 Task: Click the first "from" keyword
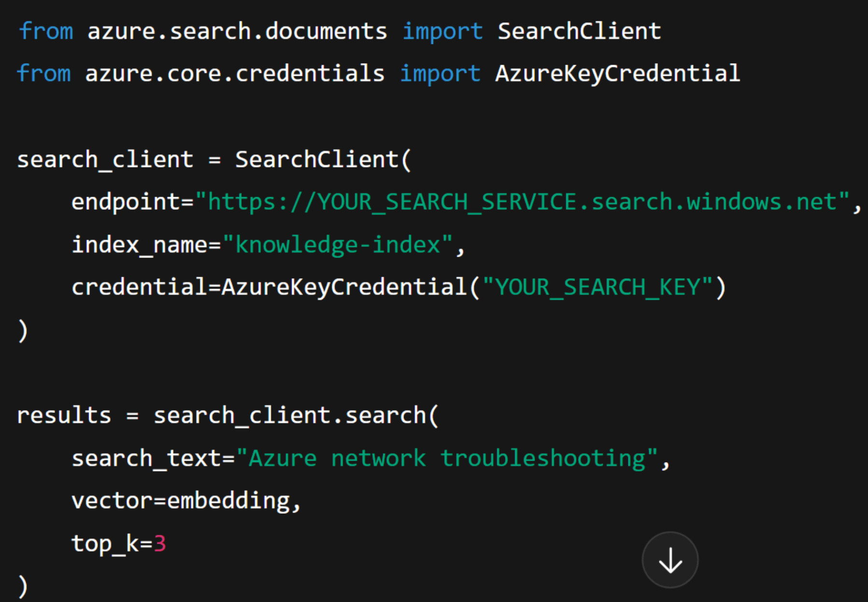pyautogui.click(x=46, y=31)
